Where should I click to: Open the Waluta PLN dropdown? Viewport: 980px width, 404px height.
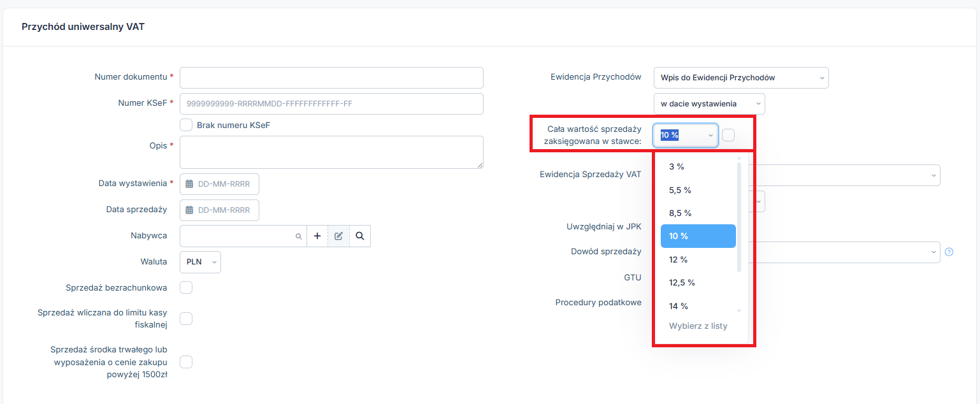[201, 262]
